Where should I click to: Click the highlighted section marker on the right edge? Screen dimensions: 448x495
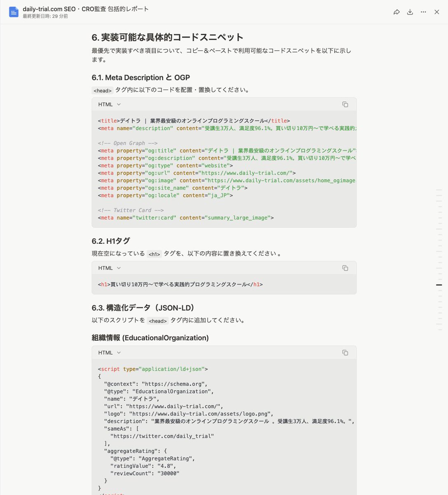(x=439, y=285)
